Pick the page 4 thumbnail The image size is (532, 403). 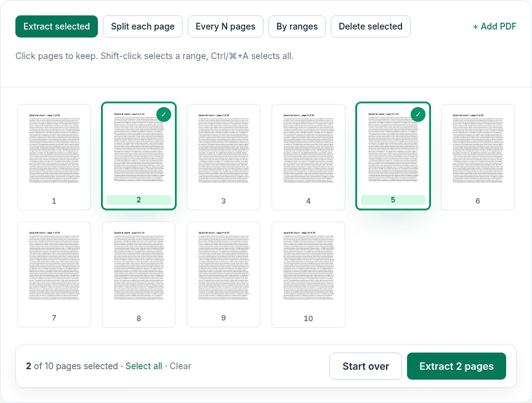(308, 157)
